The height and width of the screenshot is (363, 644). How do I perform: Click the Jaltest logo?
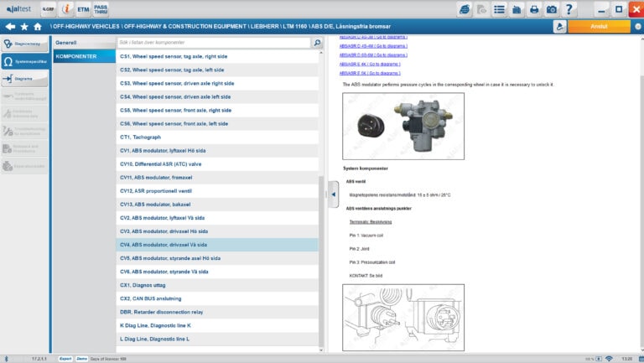pos(19,9)
